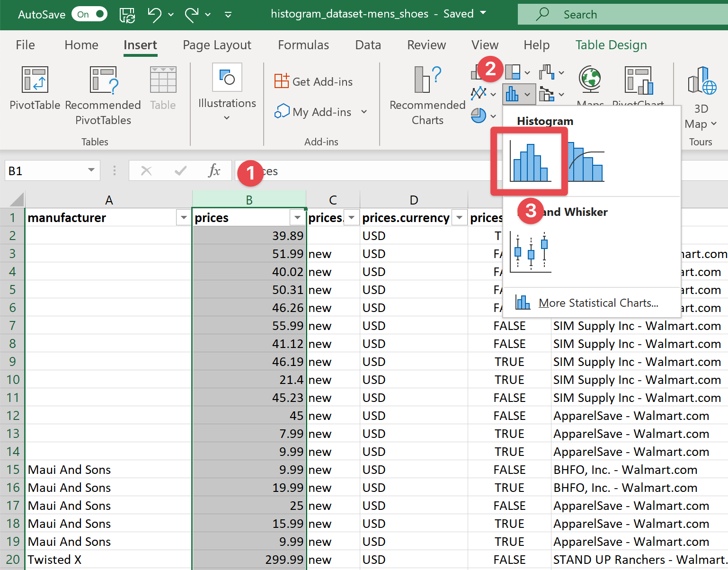Open the Table Design tab
This screenshot has height=570, width=728.
point(611,45)
